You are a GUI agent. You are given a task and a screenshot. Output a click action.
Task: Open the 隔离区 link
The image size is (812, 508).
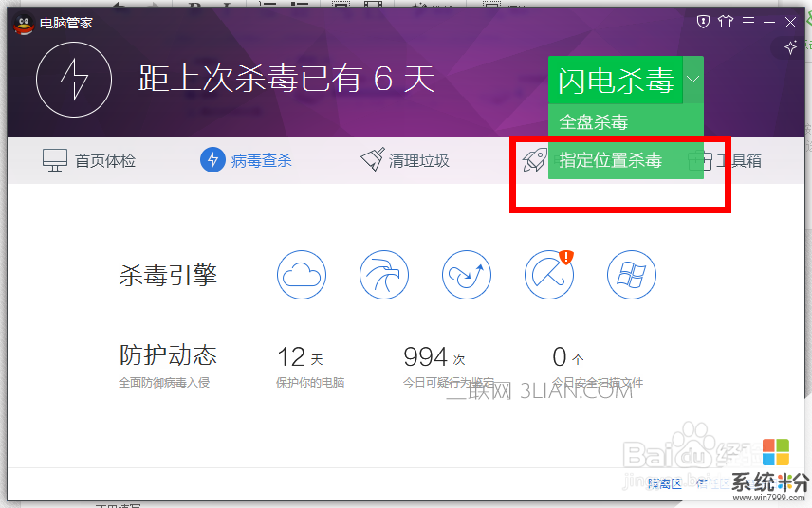[x=664, y=483]
